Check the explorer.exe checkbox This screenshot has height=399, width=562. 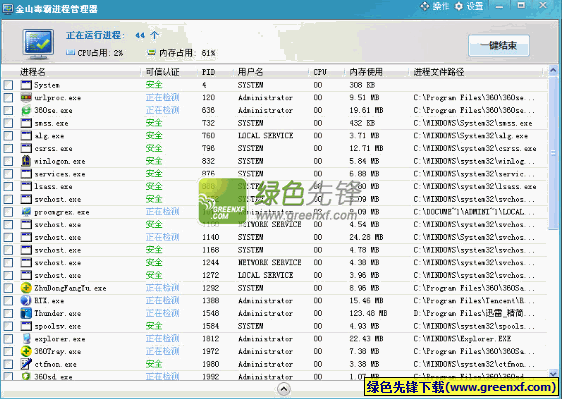click(x=8, y=339)
